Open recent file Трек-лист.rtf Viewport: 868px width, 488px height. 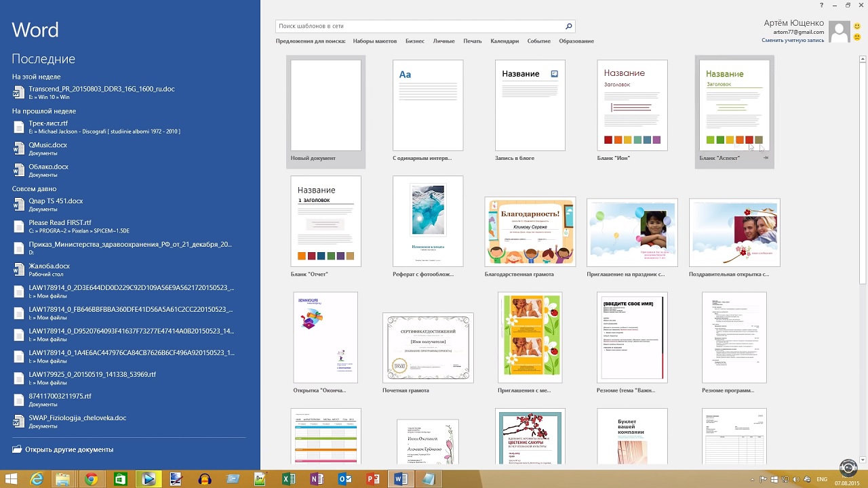[48, 123]
